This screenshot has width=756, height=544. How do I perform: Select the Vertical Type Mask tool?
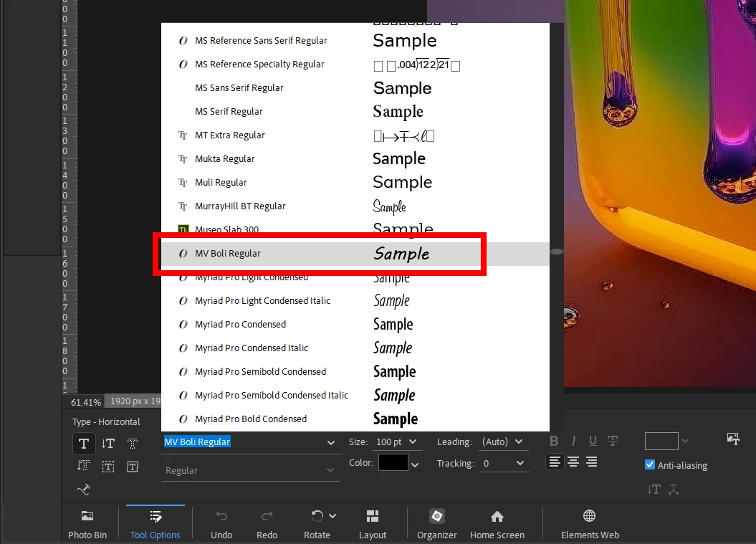point(84,466)
